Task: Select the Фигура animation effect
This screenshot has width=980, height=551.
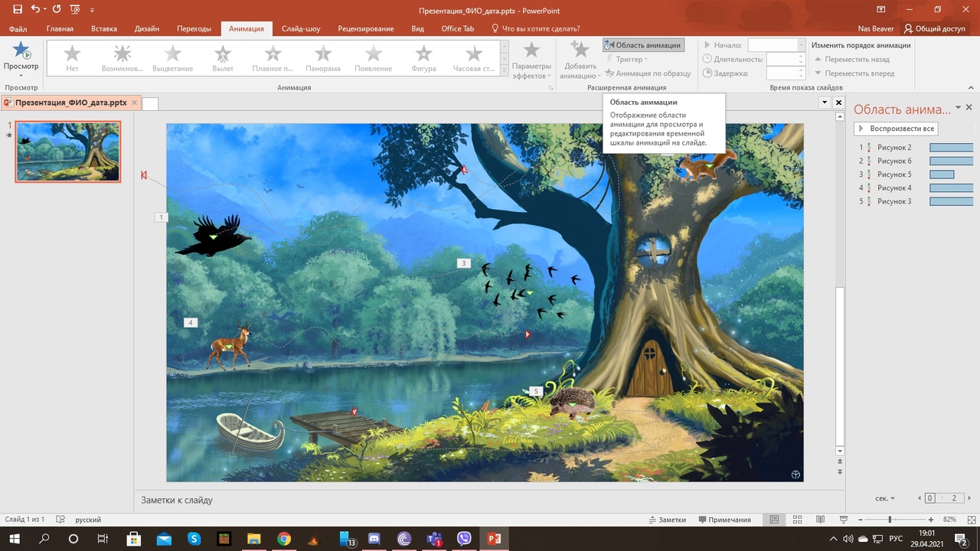Action: point(423,58)
